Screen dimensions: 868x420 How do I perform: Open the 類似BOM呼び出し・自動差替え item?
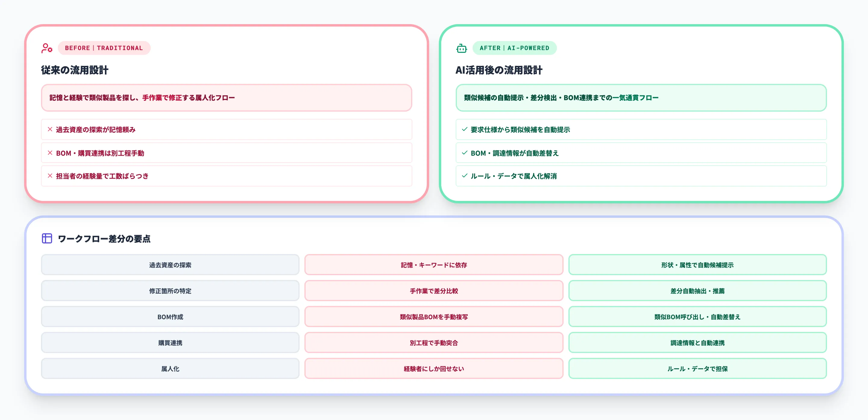[x=697, y=317]
